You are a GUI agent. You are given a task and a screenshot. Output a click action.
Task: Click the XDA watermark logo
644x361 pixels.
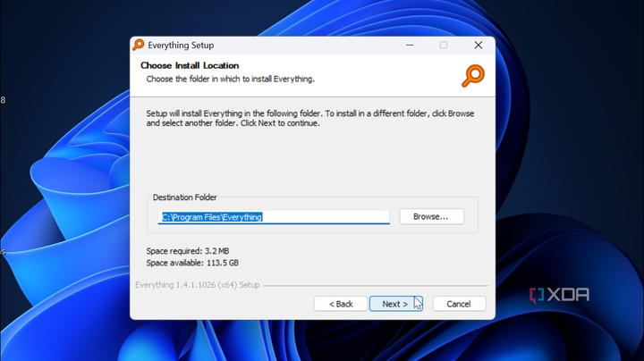click(x=559, y=295)
